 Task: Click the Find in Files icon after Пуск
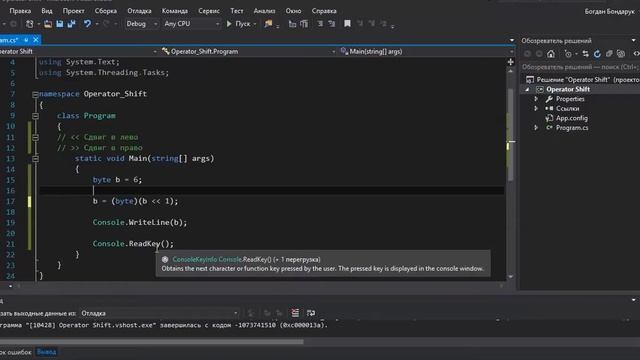pyautogui.click(x=268, y=24)
